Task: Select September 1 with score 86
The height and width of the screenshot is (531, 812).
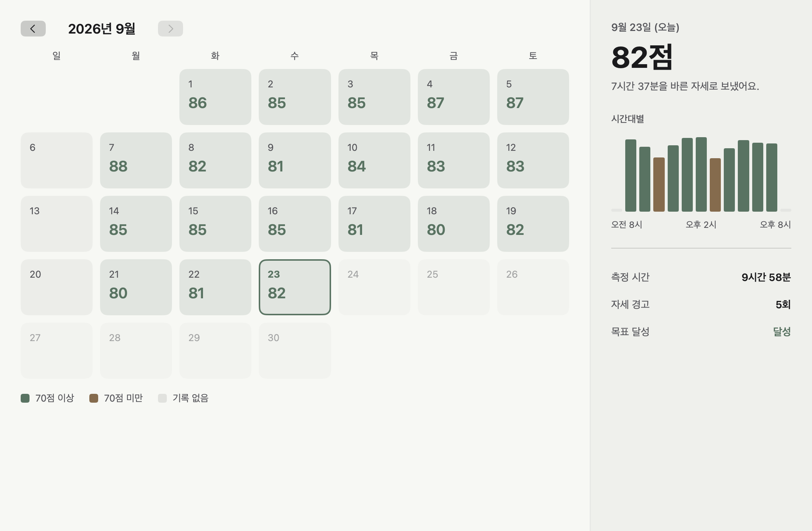Action: (x=215, y=97)
